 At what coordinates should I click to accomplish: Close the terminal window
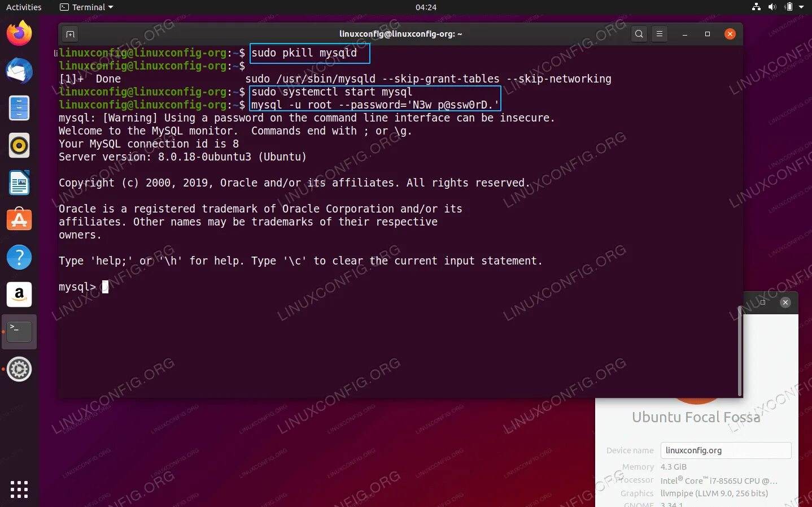click(730, 34)
